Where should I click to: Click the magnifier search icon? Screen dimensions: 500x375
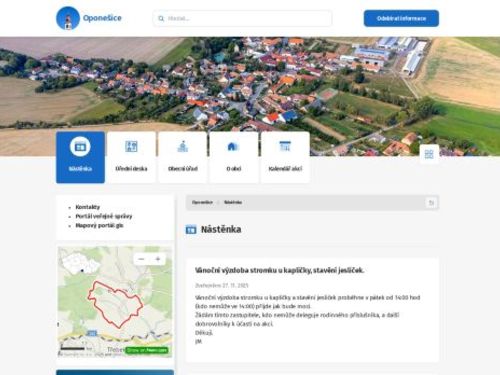coord(161,19)
